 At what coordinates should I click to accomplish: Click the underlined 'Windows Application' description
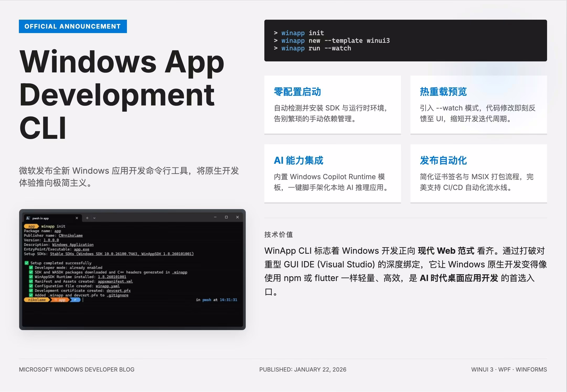tap(73, 245)
